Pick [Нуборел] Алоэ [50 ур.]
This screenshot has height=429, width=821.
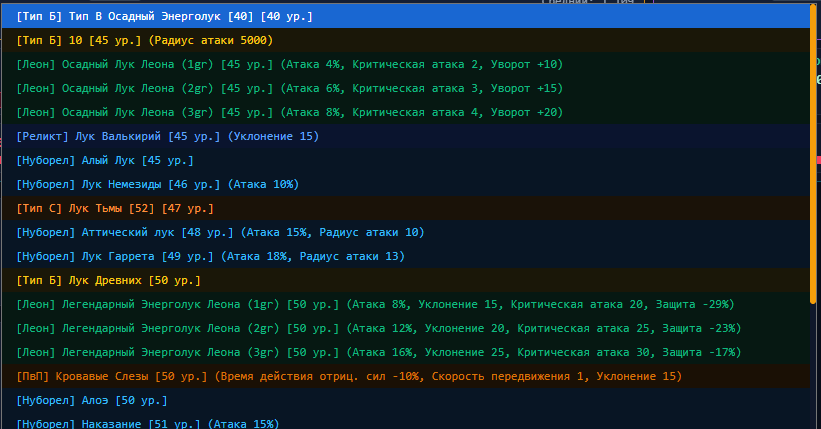[406, 401]
